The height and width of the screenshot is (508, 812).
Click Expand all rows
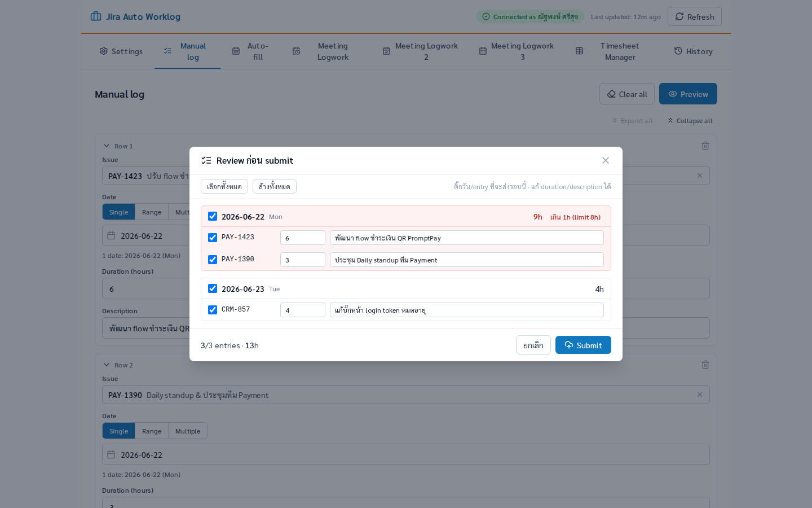pos(632,121)
